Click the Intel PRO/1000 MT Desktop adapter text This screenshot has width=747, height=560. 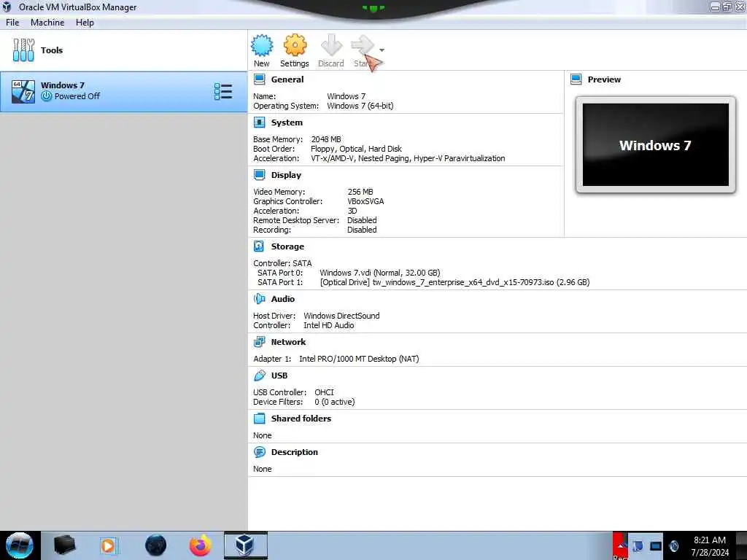tap(359, 359)
